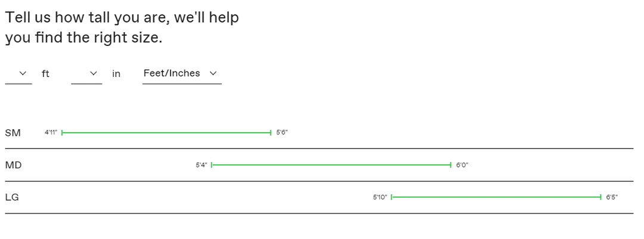
Task: Click the 4'11" minimum height label
Action: [51, 133]
